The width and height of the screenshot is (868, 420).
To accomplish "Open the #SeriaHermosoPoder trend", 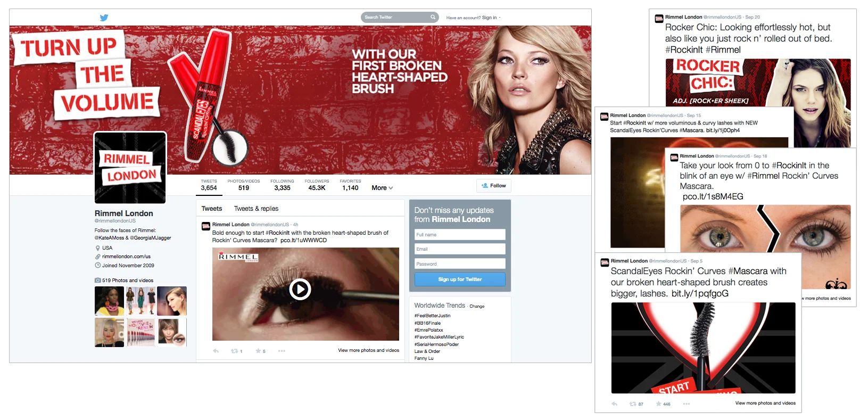I will point(436,344).
